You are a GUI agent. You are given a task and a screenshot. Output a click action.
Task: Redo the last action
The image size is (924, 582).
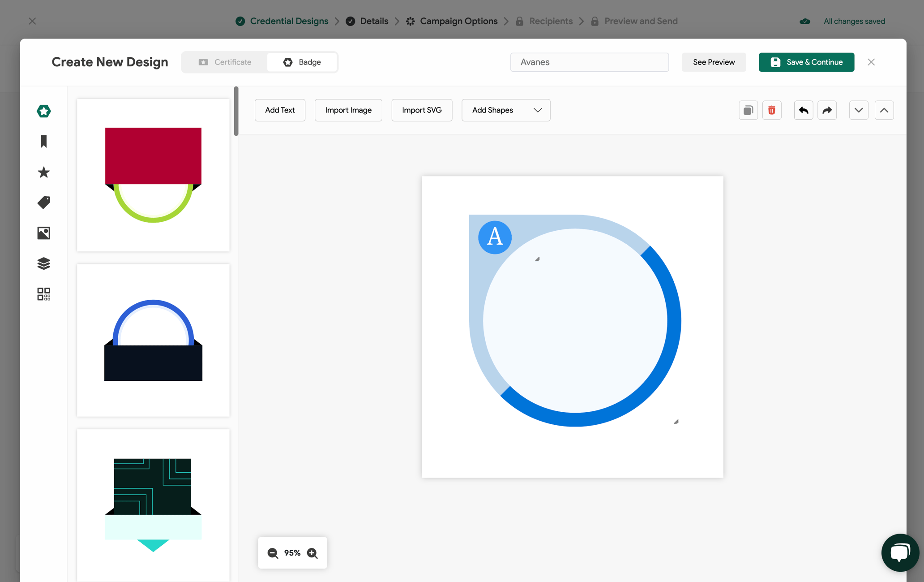(827, 110)
